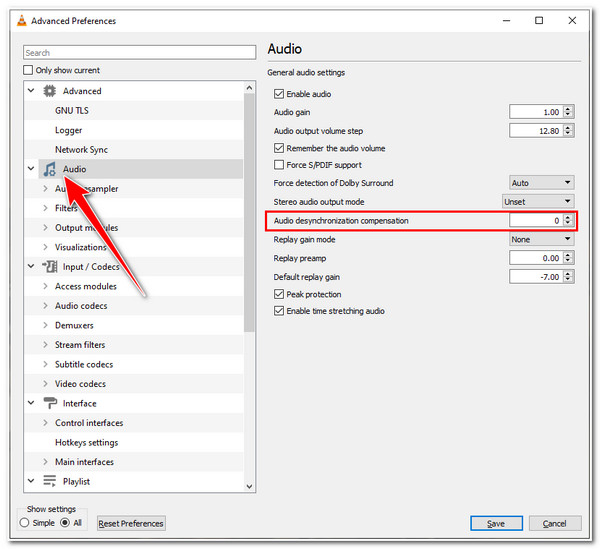Uncheck Enable audio
Viewport: 600px width, 549px height.
pos(279,94)
